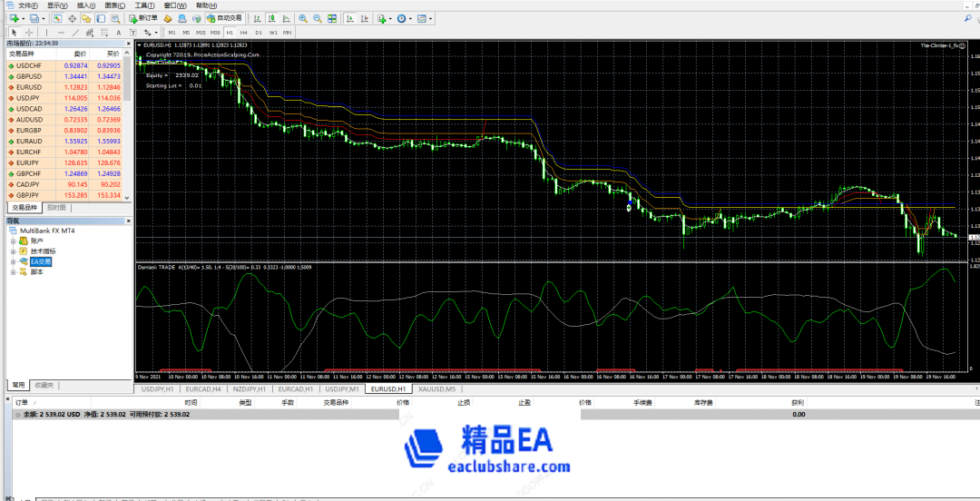
Task: Open the templates dropdown arrow
Action: point(431,19)
